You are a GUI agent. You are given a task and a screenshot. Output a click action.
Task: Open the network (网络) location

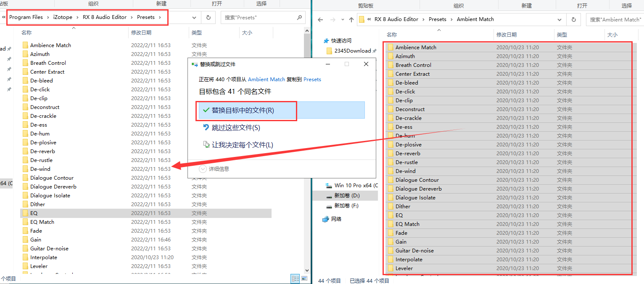click(336, 219)
